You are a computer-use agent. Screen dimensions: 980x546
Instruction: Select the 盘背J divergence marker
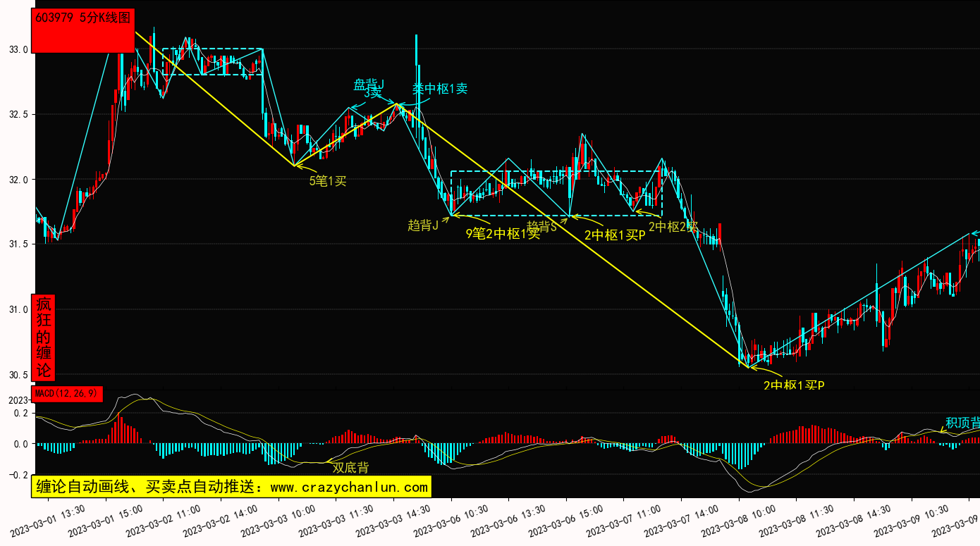[369, 85]
